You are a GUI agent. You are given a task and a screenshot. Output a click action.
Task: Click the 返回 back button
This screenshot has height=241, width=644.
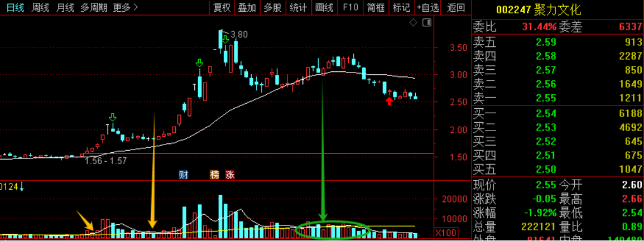(456, 7)
